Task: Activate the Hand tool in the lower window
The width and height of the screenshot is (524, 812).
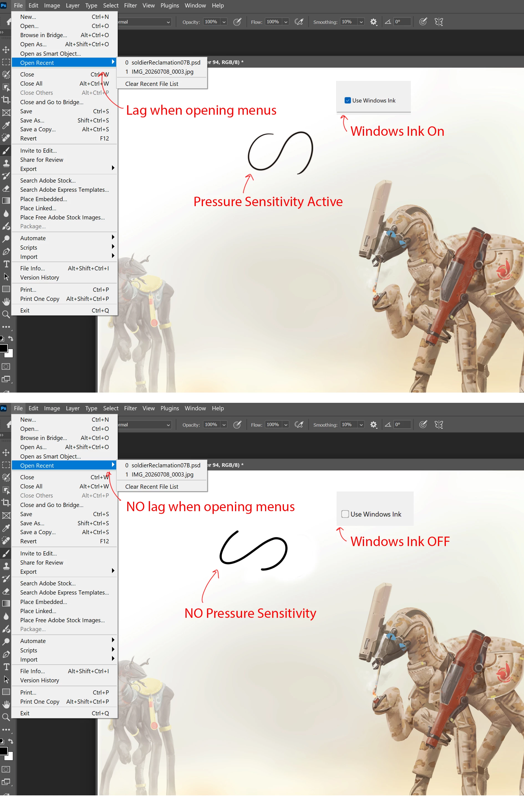Action: tap(6, 704)
